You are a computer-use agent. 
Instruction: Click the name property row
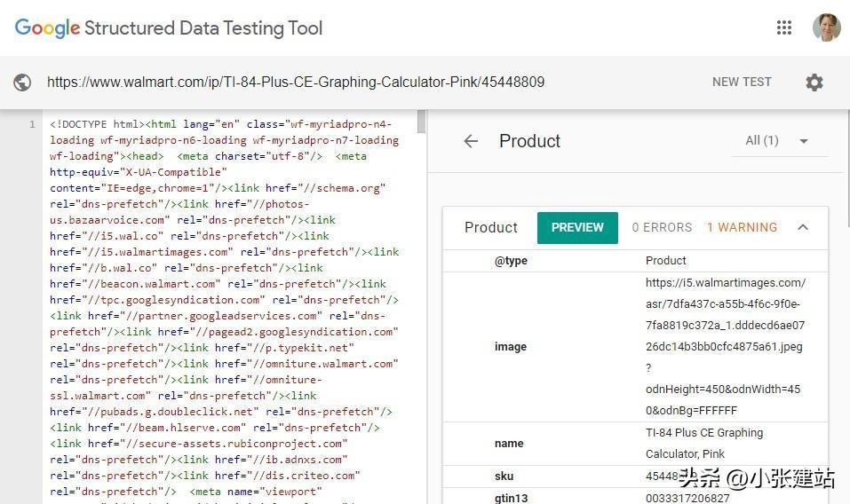coord(635,443)
